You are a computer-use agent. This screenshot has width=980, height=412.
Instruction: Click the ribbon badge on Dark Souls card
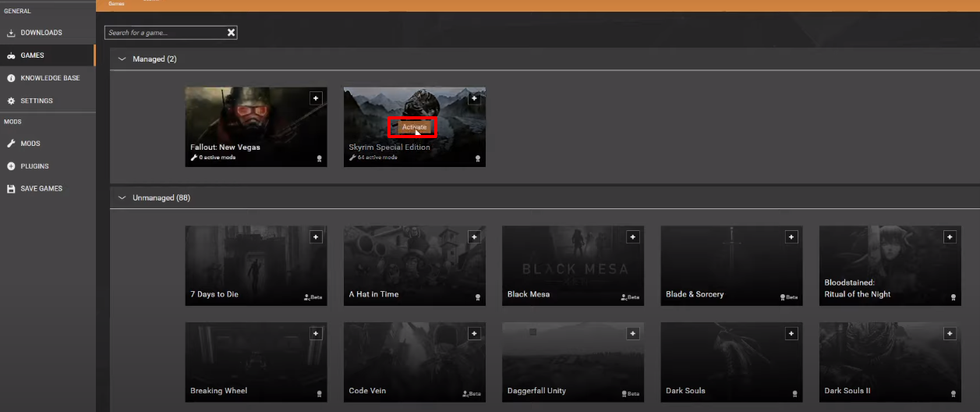click(x=795, y=394)
